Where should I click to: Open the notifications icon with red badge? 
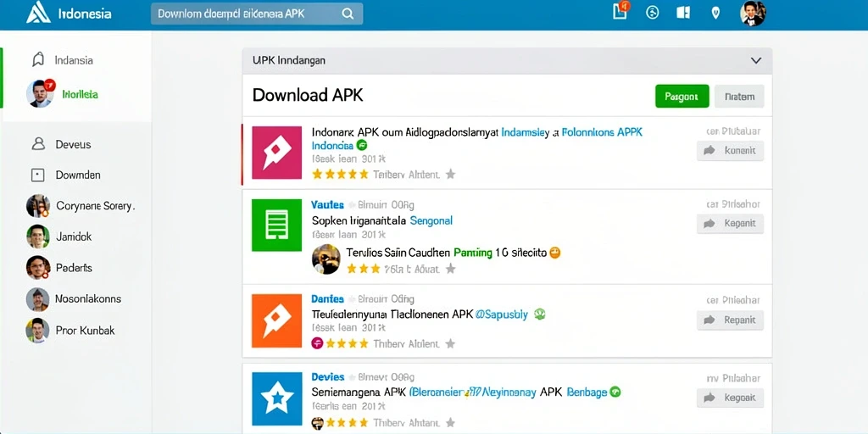pyautogui.click(x=621, y=10)
